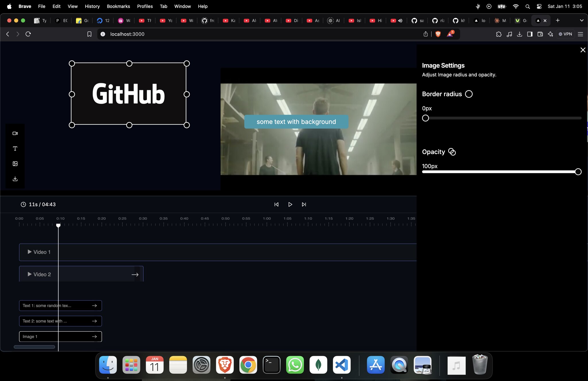
Task: Open the Window menu
Action: tap(182, 6)
